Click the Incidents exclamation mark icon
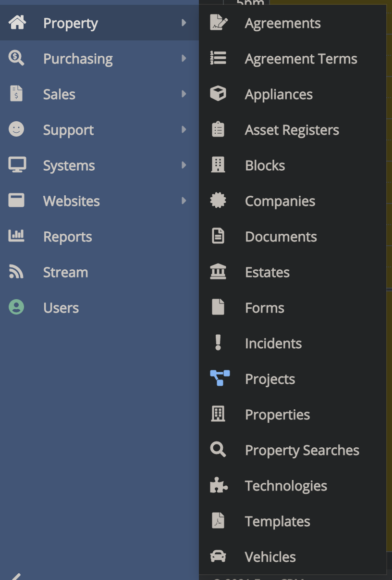392x580 pixels. [x=218, y=343]
